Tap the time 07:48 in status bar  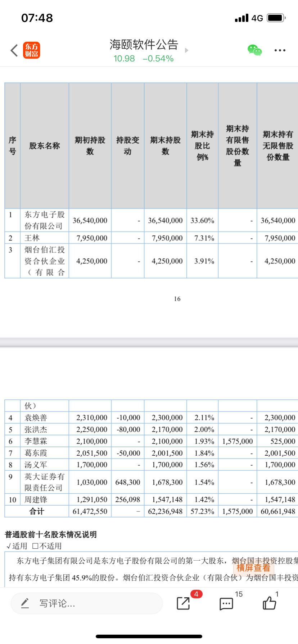(x=37, y=18)
